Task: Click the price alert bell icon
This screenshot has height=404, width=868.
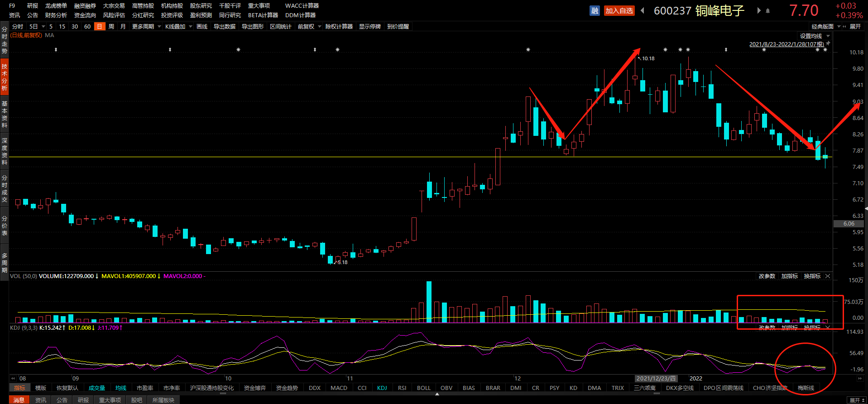Action: coord(768,11)
